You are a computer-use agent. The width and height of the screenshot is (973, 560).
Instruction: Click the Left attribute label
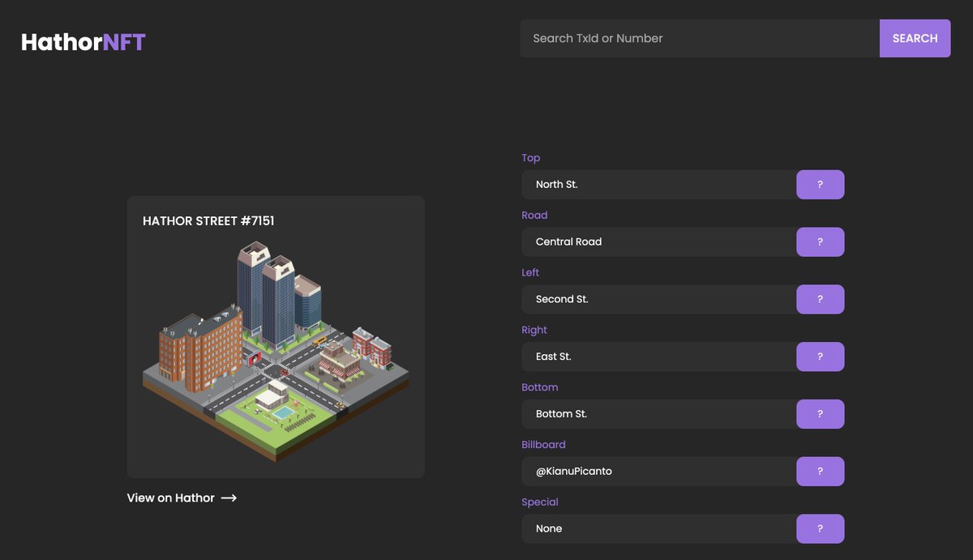530,272
